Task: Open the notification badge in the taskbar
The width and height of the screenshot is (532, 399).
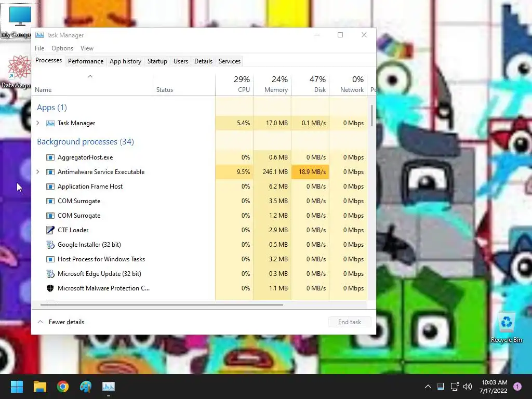Action: pyautogui.click(x=517, y=386)
